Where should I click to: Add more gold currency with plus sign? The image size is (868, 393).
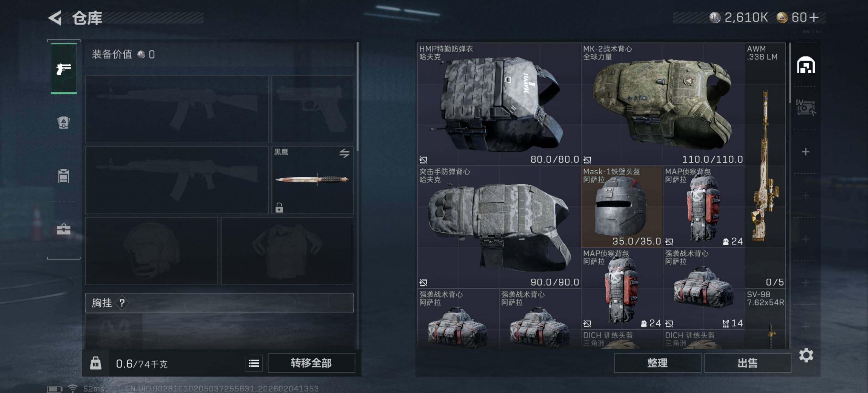pyautogui.click(x=814, y=17)
